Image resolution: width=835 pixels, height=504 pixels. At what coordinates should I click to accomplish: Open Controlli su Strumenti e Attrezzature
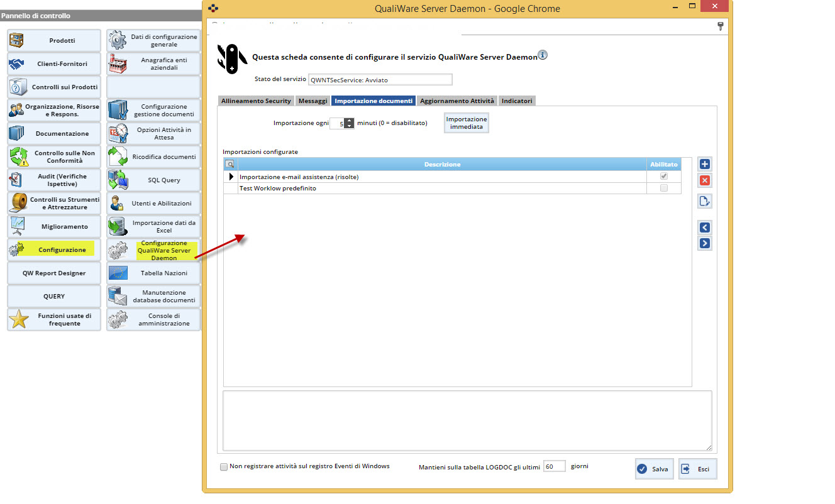[54, 204]
